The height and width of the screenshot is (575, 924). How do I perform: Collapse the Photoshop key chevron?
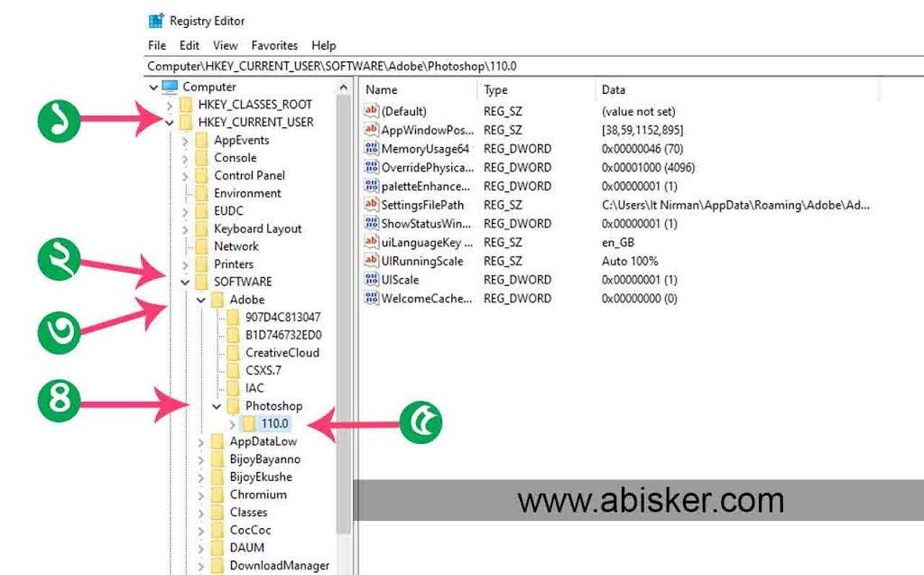217,406
